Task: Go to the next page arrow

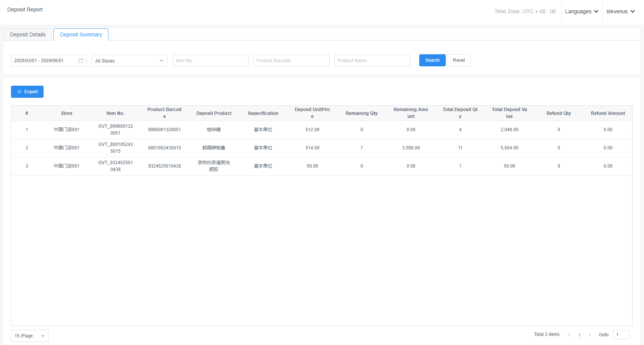Action: [590, 335]
